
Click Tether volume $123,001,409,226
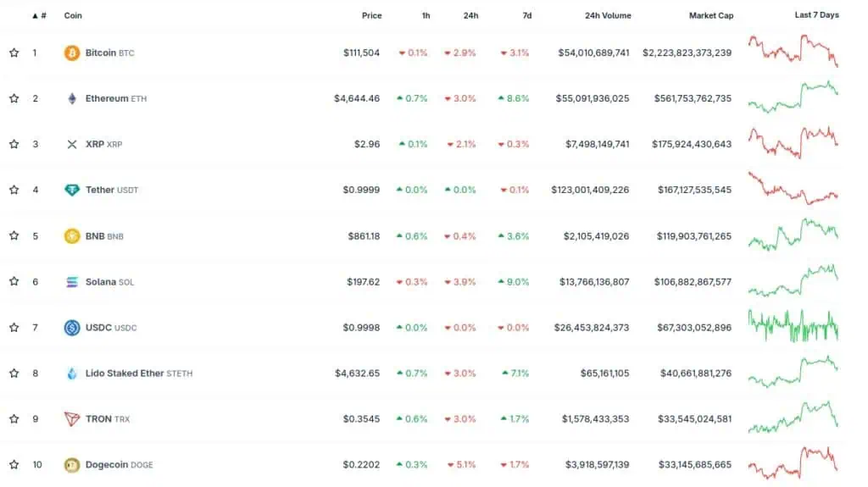pos(590,190)
